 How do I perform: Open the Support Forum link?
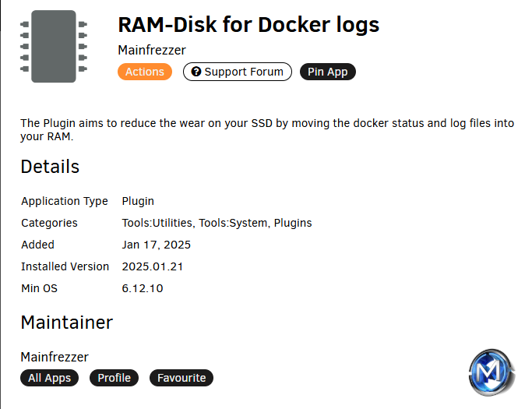click(x=237, y=72)
